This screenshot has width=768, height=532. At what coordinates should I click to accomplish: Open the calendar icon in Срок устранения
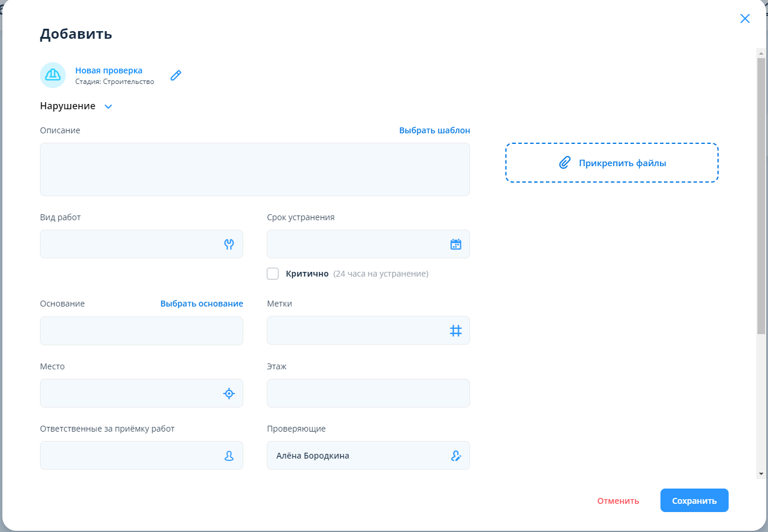(455, 244)
